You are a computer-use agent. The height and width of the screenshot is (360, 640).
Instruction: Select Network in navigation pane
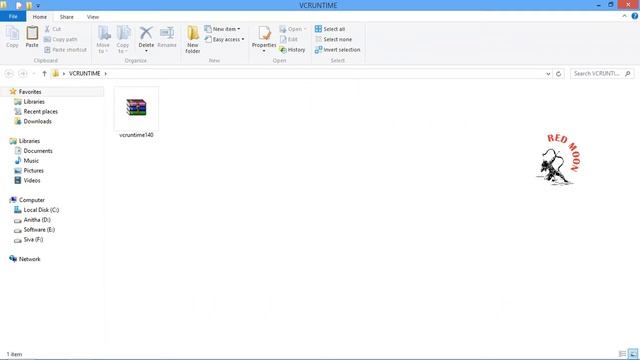29,259
